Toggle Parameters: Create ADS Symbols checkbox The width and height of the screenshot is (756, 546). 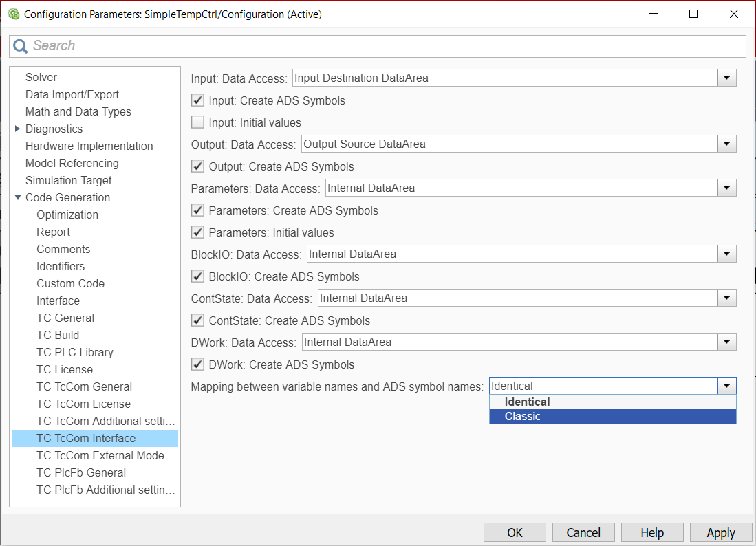pyautogui.click(x=197, y=210)
